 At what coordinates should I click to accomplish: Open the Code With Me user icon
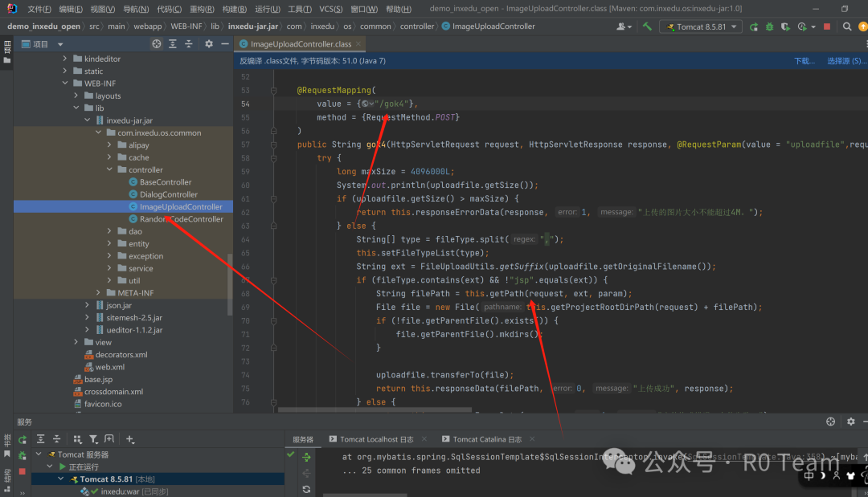coord(621,26)
